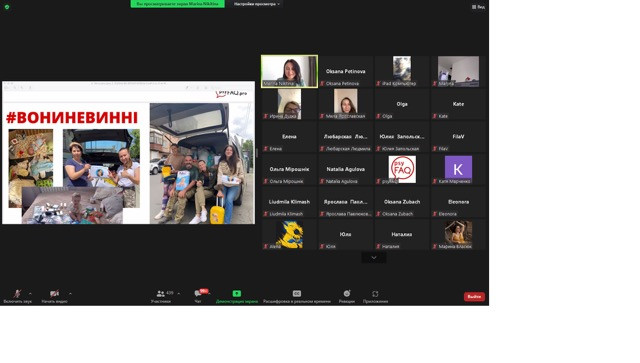Select the psyFAQ logo participant tile
Viewport: 640px width, 363px height.
402,169
